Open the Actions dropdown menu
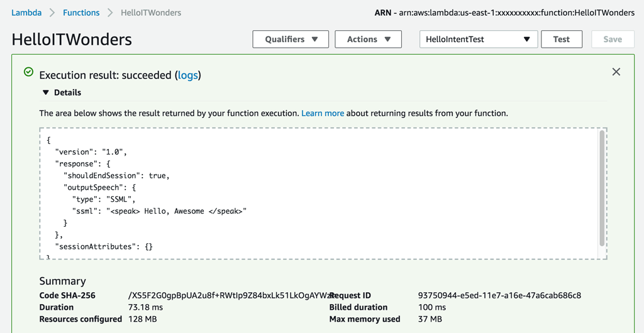This screenshot has width=644, height=333. (x=368, y=39)
